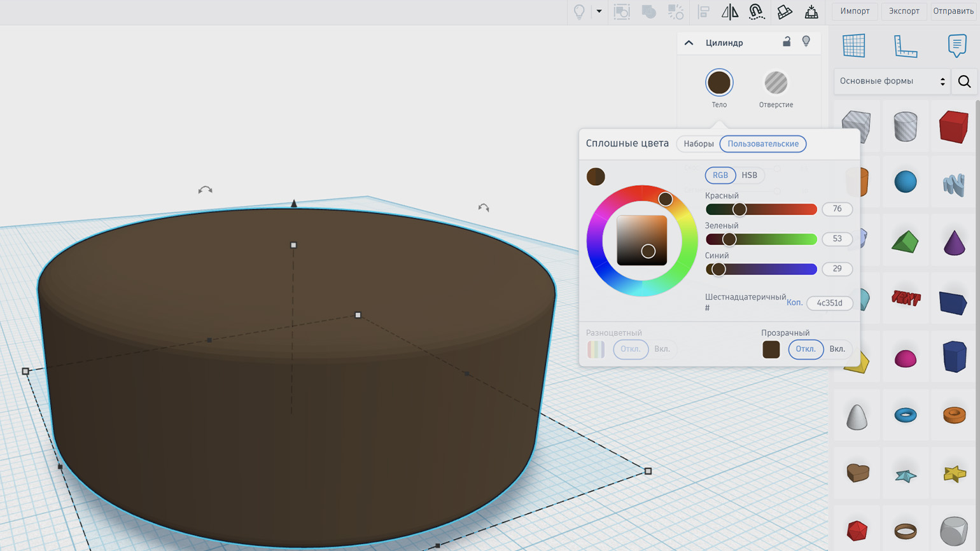Click the search shapes magnifier icon
This screenshot has width=980, height=551.
(x=964, y=81)
